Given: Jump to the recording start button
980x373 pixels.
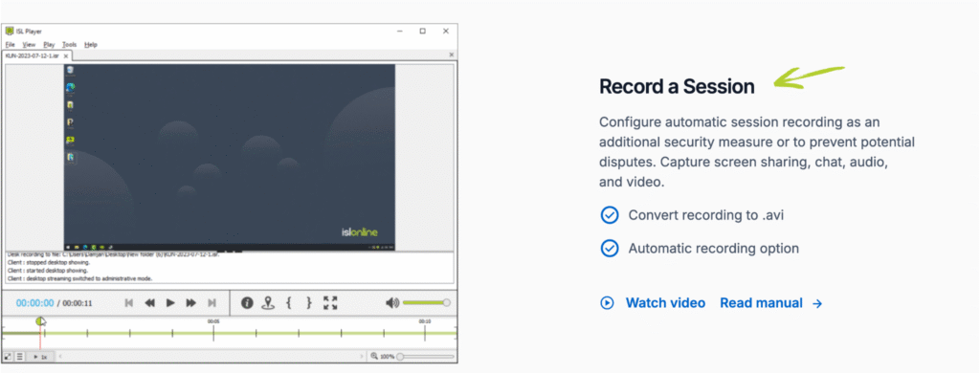Looking at the screenshot, I should tap(129, 303).
